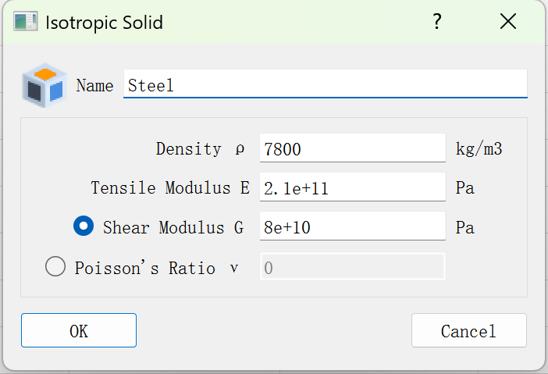
Task: Click the Isotropic Solid title text
Action: coord(104,23)
